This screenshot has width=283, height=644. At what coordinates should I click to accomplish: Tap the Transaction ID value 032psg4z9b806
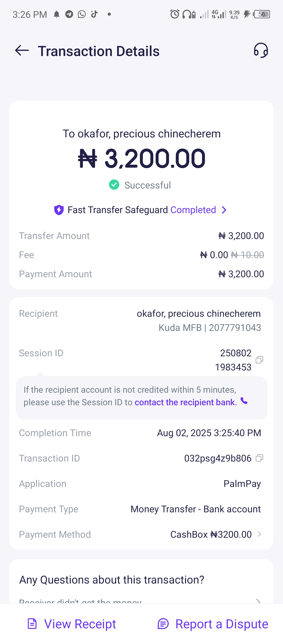pyautogui.click(x=217, y=458)
